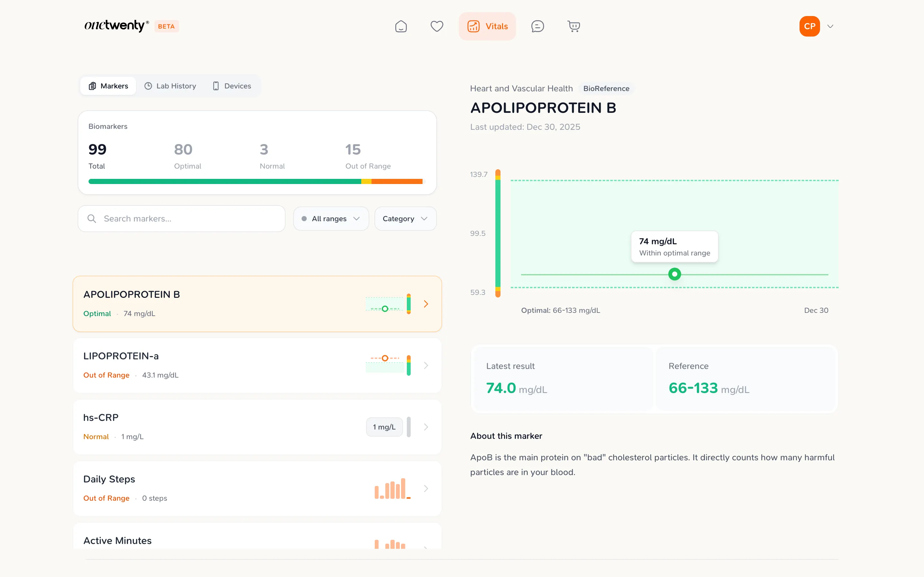The height and width of the screenshot is (577, 924).
Task: Open the chat messages icon
Action: 537,26
